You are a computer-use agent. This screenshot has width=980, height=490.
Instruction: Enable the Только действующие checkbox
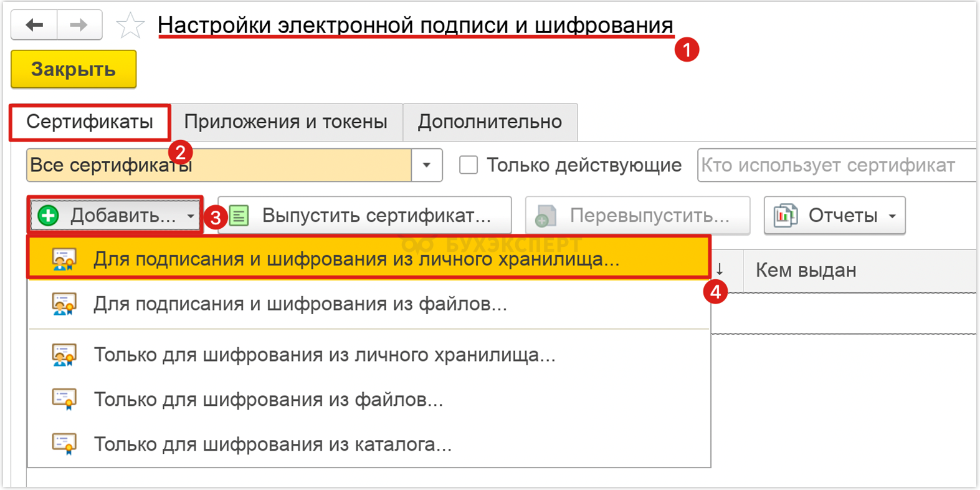[469, 165]
